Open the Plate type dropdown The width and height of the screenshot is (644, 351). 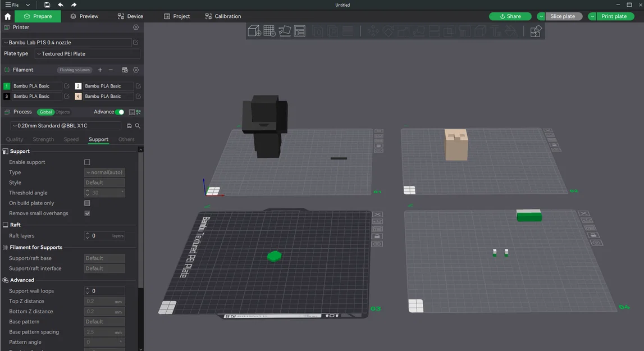coord(87,54)
